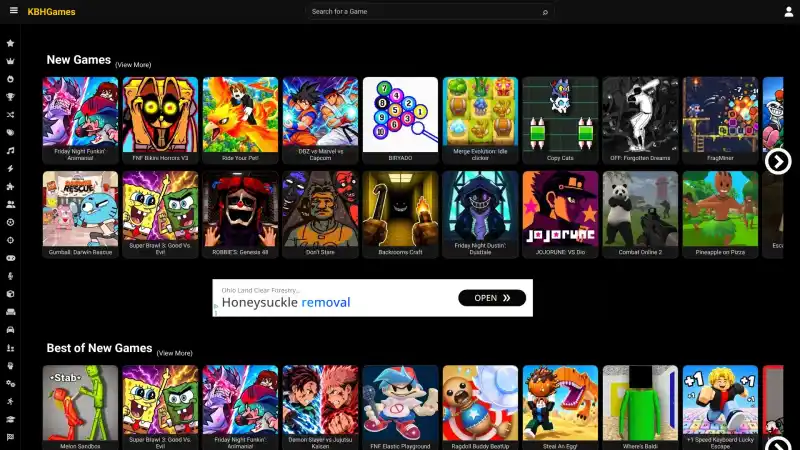
Task: Open the music note category
Action: (x=10, y=151)
